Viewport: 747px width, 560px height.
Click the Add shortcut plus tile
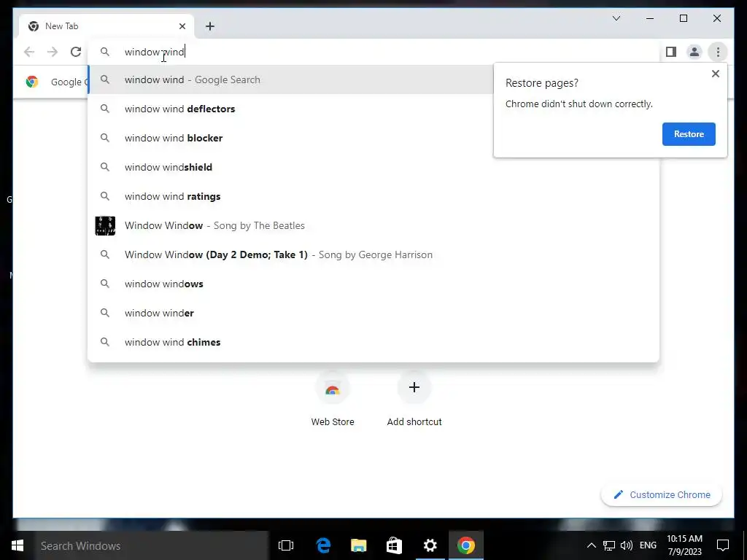click(414, 399)
